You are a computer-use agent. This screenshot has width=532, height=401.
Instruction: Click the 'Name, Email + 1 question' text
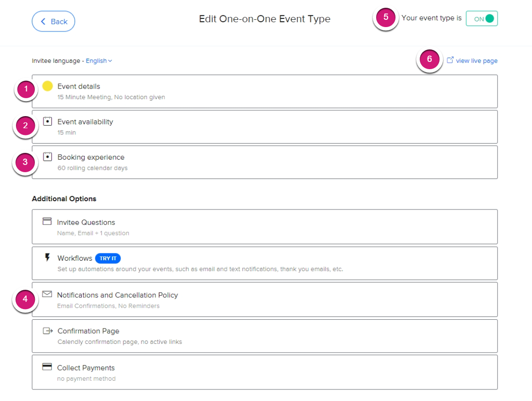(x=93, y=233)
